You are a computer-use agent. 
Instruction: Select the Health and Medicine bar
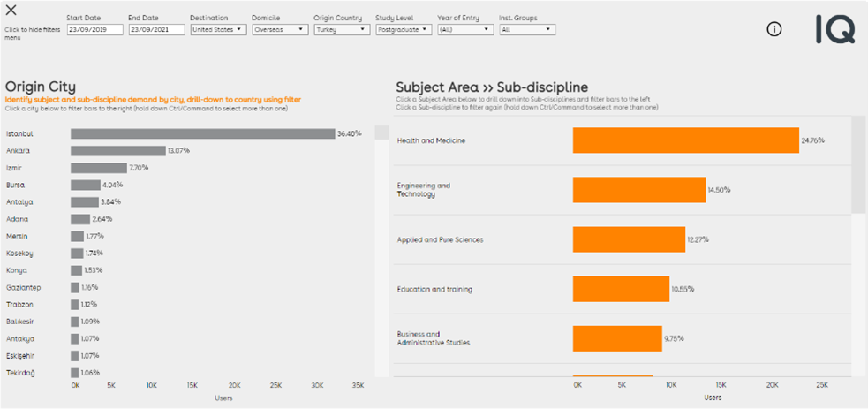coord(685,140)
